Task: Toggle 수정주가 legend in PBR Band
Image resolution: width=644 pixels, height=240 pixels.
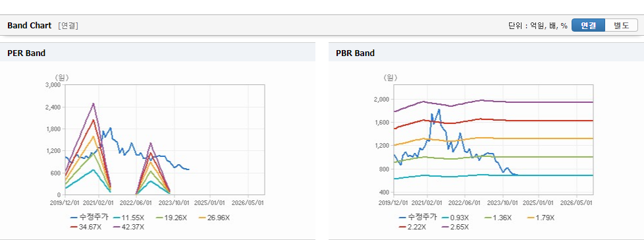Action: [417, 218]
